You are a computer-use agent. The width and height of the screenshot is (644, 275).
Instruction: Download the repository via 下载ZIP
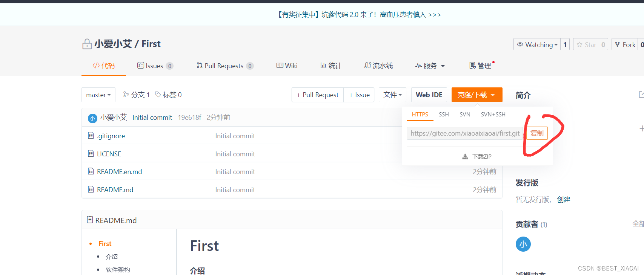tap(477, 156)
